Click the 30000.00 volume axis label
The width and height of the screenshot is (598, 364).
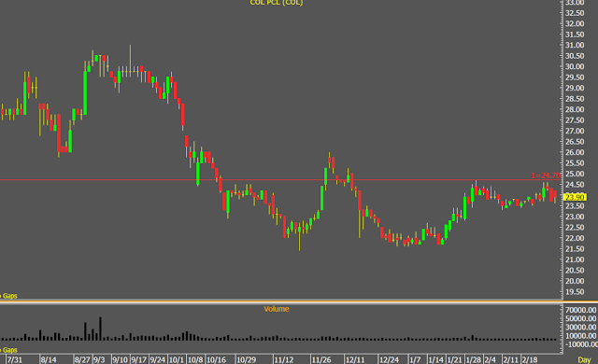coord(581,328)
